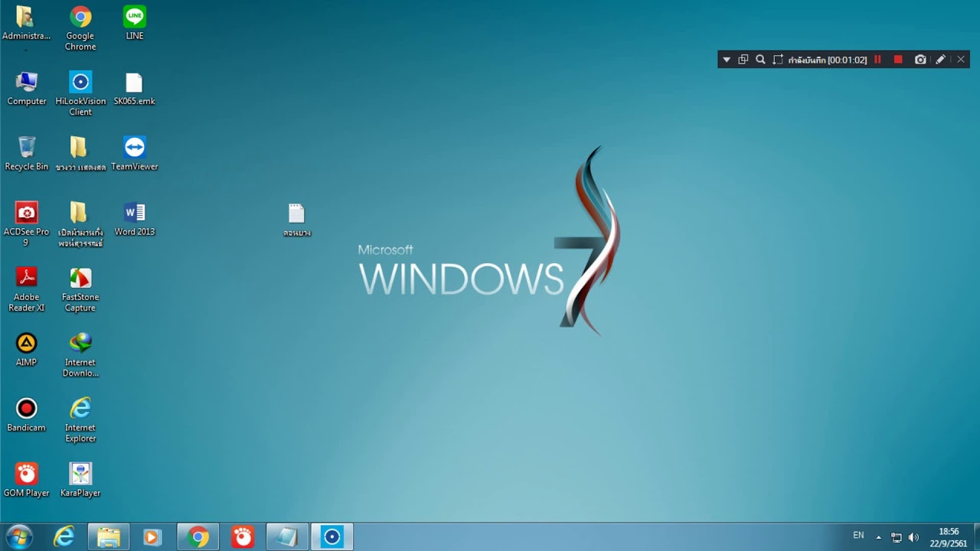The height and width of the screenshot is (551, 980).
Task: Click the magnifier icon in recorder bar
Action: 760,60
